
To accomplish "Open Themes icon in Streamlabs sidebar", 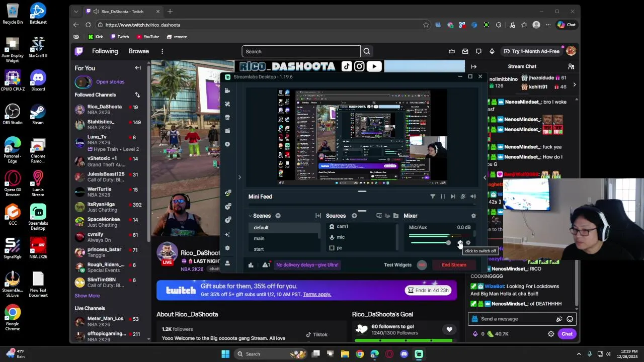I will (x=227, y=104).
